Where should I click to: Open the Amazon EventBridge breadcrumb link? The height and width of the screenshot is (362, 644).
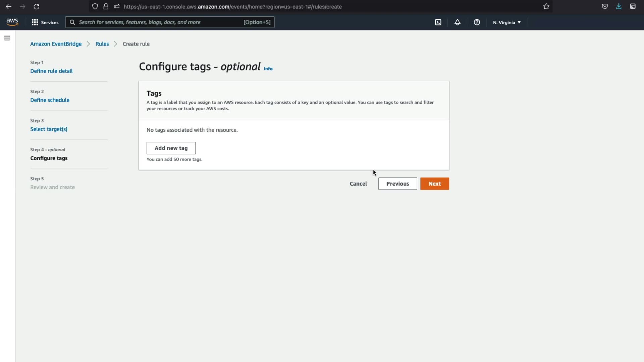[x=56, y=44]
